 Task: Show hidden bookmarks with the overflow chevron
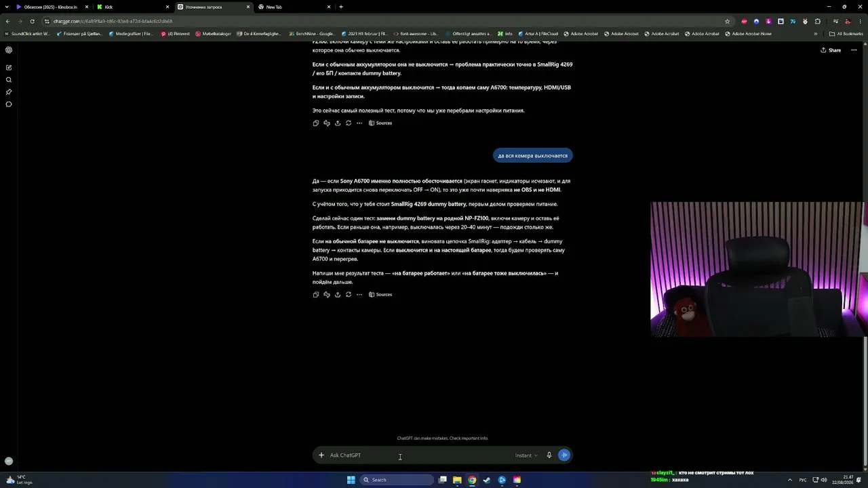pyautogui.click(x=816, y=33)
